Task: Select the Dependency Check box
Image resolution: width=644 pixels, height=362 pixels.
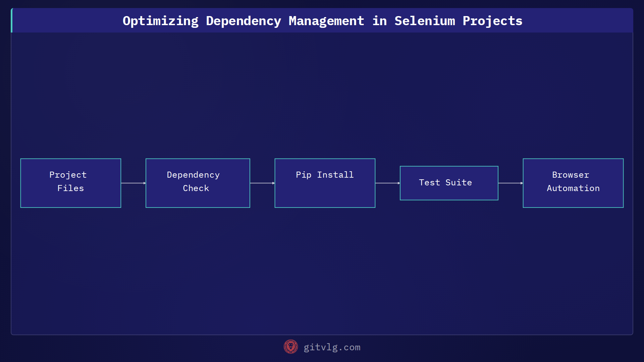Action: click(x=198, y=183)
